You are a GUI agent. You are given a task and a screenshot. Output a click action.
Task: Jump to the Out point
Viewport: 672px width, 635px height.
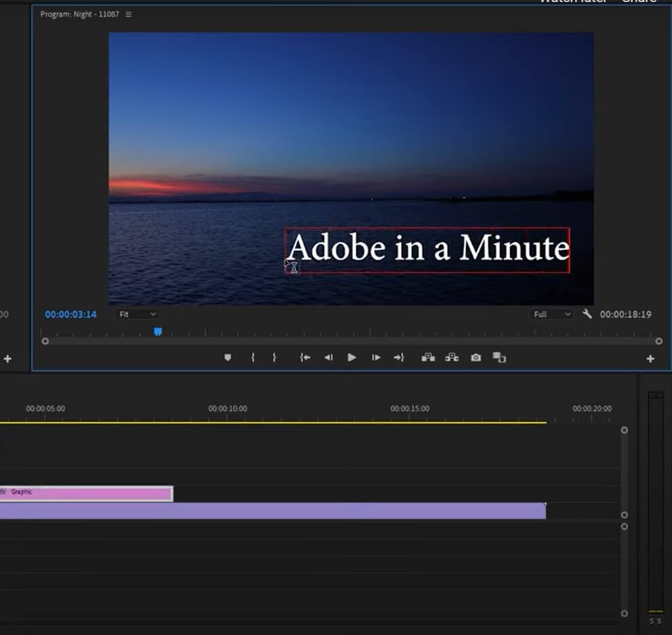[x=399, y=358]
